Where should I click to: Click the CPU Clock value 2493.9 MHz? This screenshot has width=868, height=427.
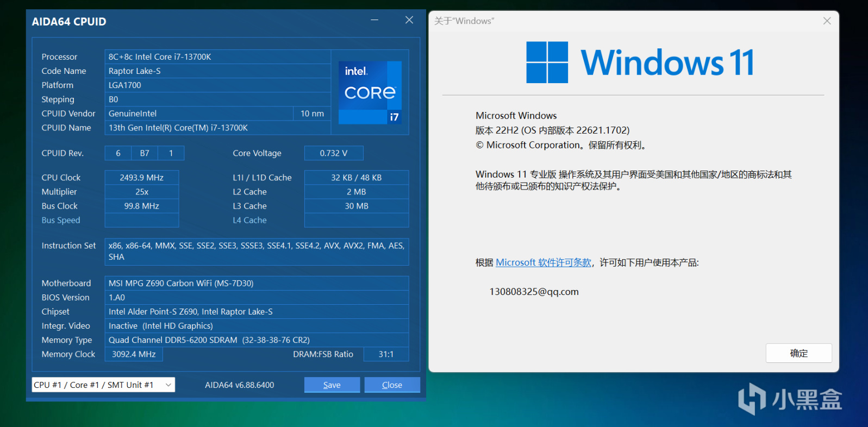pos(142,178)
